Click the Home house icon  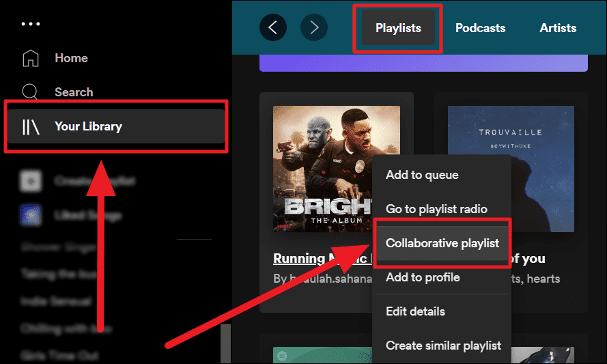point(31,58)
